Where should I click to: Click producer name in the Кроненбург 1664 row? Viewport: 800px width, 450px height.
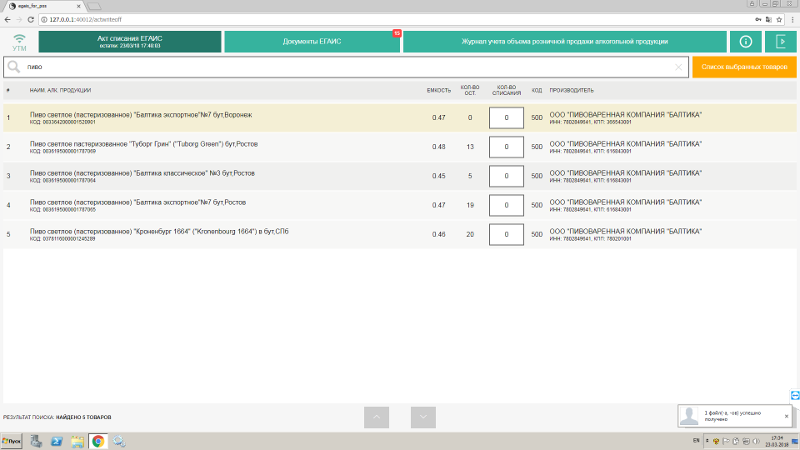pos(626,232)
